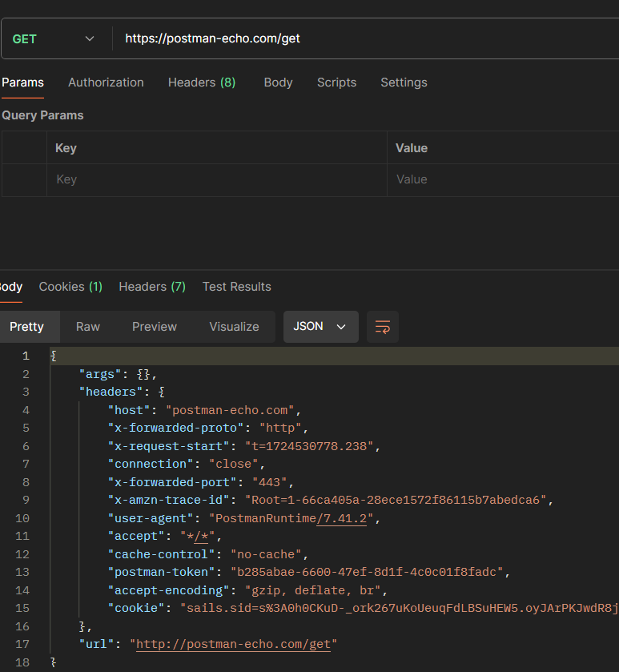
Task: Open the request Body tab
Action: (x=278, y=82)
